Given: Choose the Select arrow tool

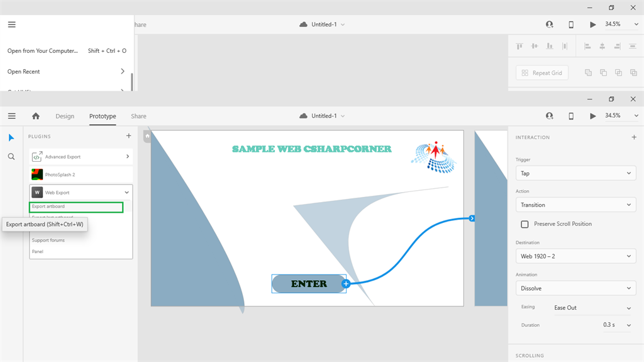Looking at the screenshot, I should coord(11,137).
